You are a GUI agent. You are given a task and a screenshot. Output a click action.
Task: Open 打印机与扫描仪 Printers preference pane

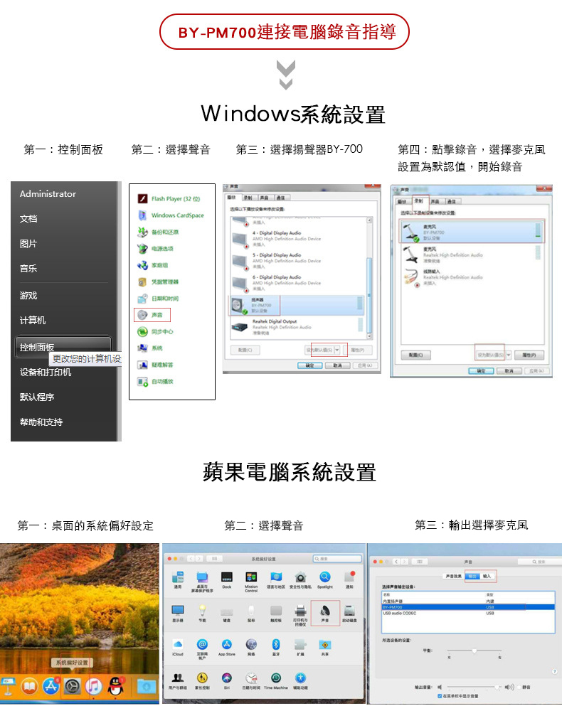point(300,615)
